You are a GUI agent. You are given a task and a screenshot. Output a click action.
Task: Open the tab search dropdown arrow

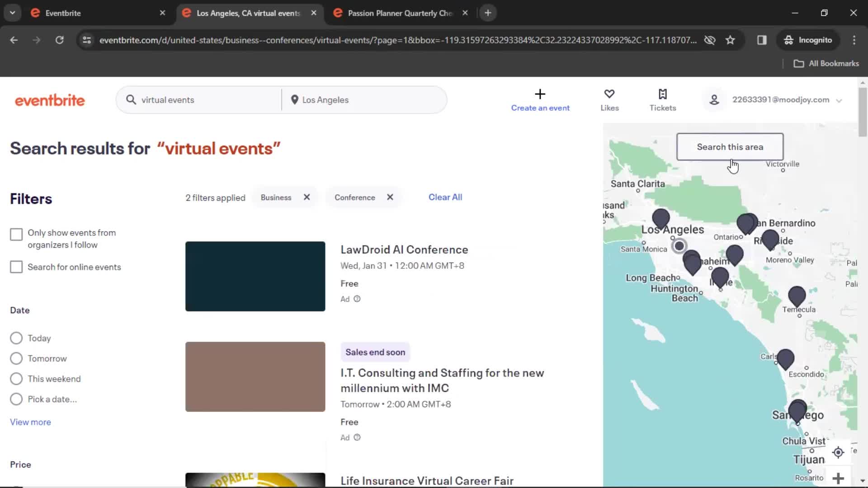tap(13, 13)
